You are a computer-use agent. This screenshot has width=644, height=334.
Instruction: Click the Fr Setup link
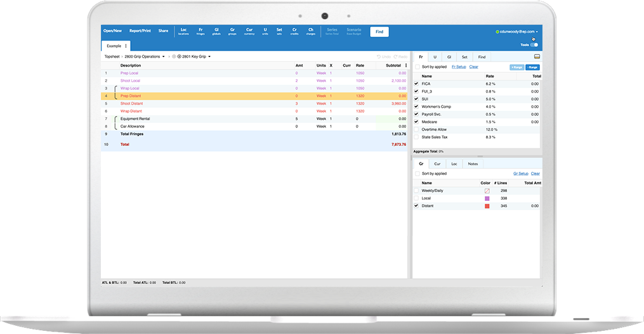(458, 67)
